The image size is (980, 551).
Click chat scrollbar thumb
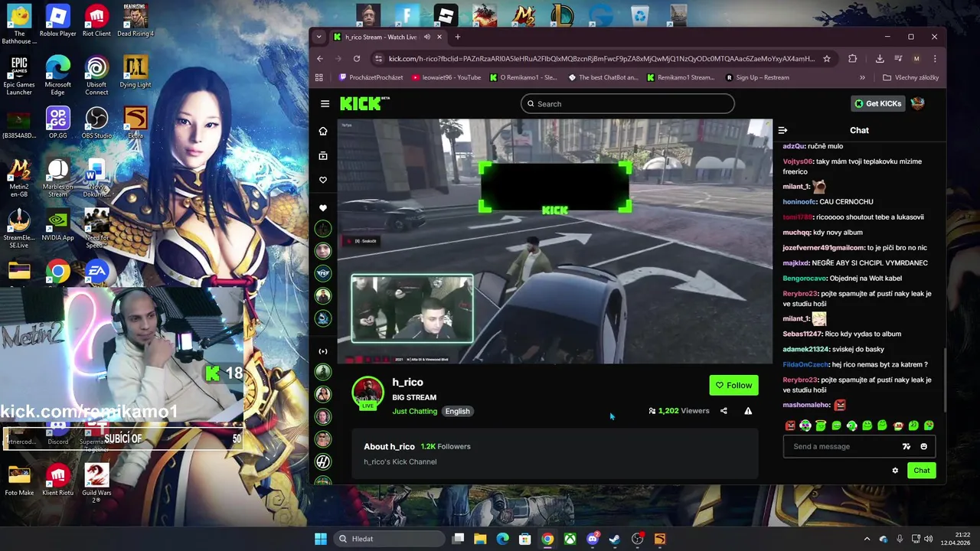(x=946, y=380)
